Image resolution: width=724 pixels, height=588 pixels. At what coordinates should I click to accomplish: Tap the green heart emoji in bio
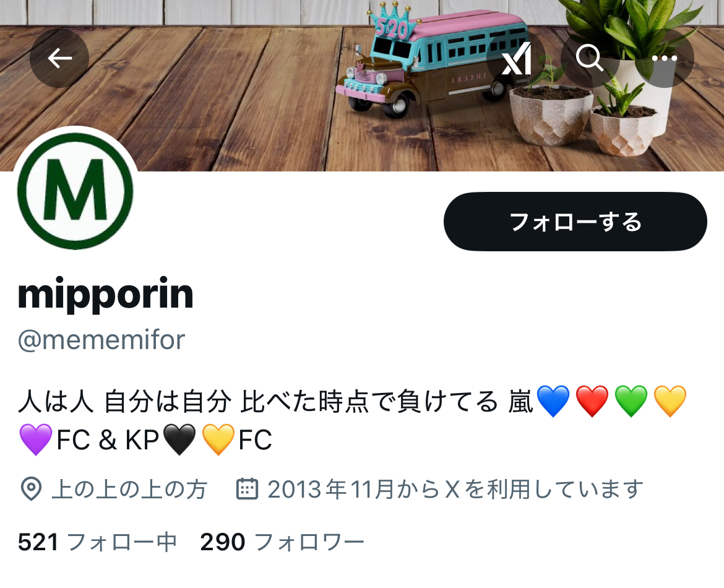631,401
